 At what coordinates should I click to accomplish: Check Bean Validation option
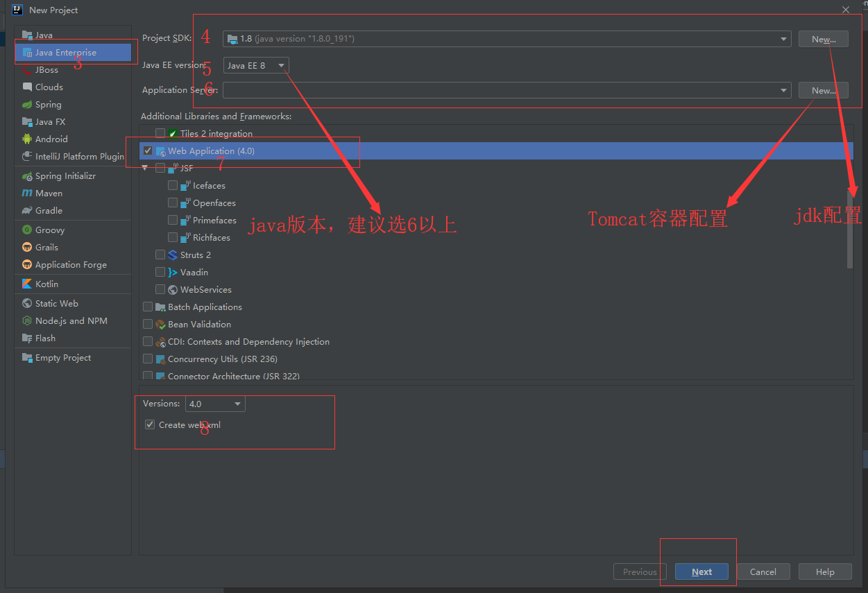click(x=148, y=324)
